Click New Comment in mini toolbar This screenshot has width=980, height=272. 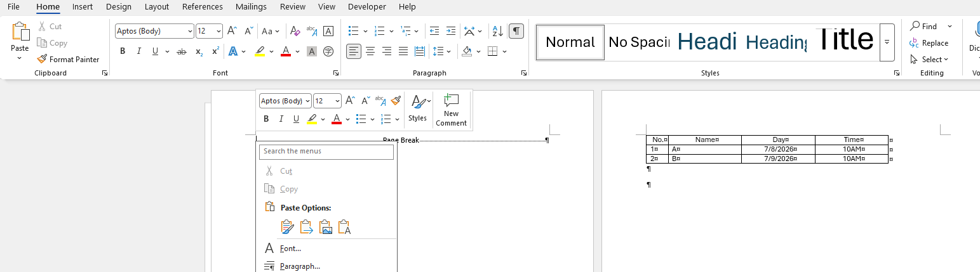[451, 110]
